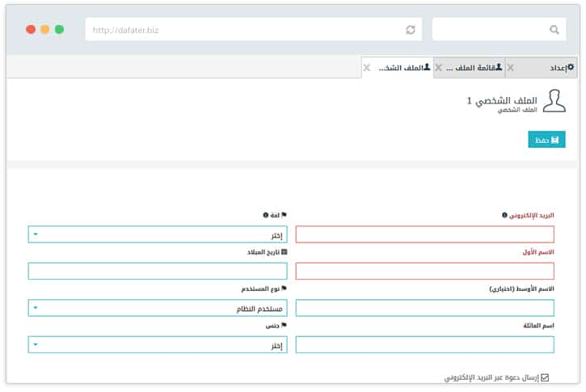
Task: Click the info icon next to البريد الإلكتروني
Action: 505,216
